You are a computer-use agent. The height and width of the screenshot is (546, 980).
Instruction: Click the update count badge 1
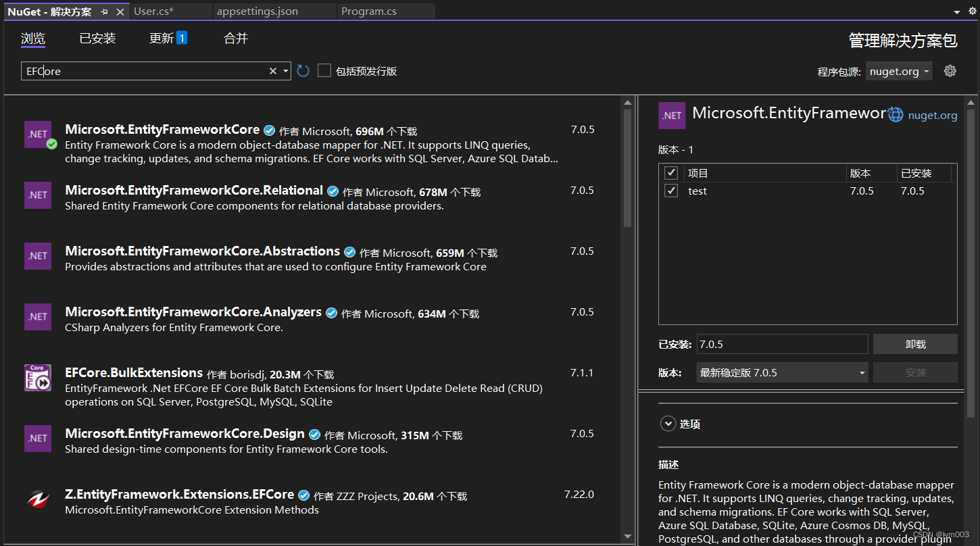pos(182,38)
